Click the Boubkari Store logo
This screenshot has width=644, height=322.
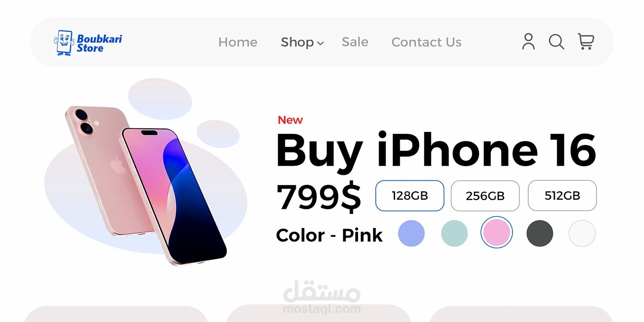(x=88, y=43)
